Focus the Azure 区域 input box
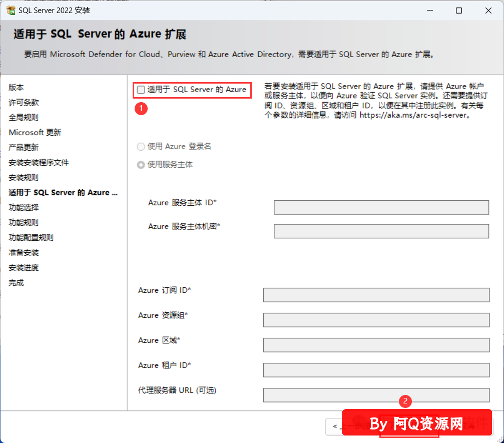This screenshot has width=504, height=443. pos(376,345)
